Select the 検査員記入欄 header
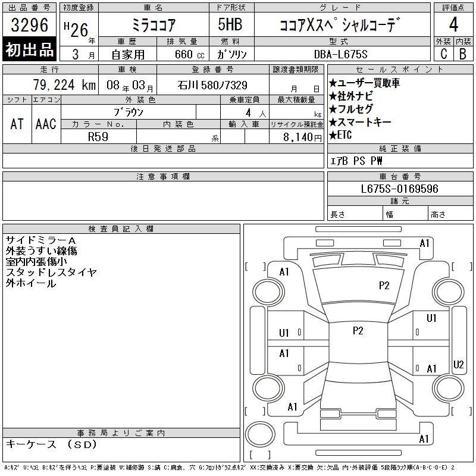 click(x=121, y=228)
